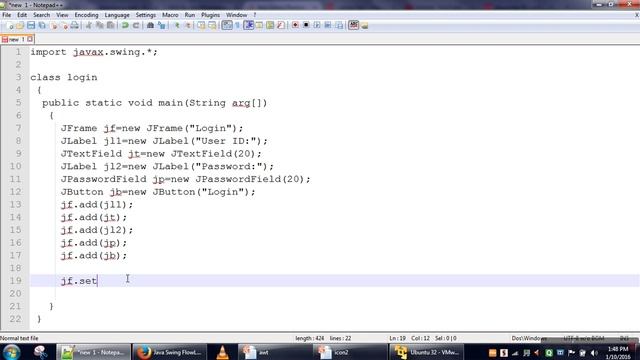Click the 'class login' code line
Viewport: 640px width, 360px height.
click(x=64, y=78)
